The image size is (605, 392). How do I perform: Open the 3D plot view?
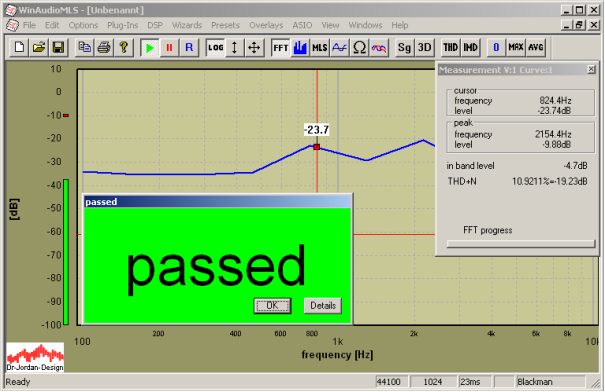click(424, 47)
